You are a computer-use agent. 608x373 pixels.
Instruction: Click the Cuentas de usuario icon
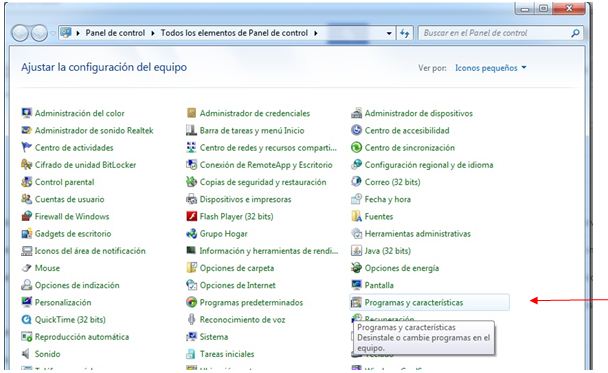tap(26, 199)
